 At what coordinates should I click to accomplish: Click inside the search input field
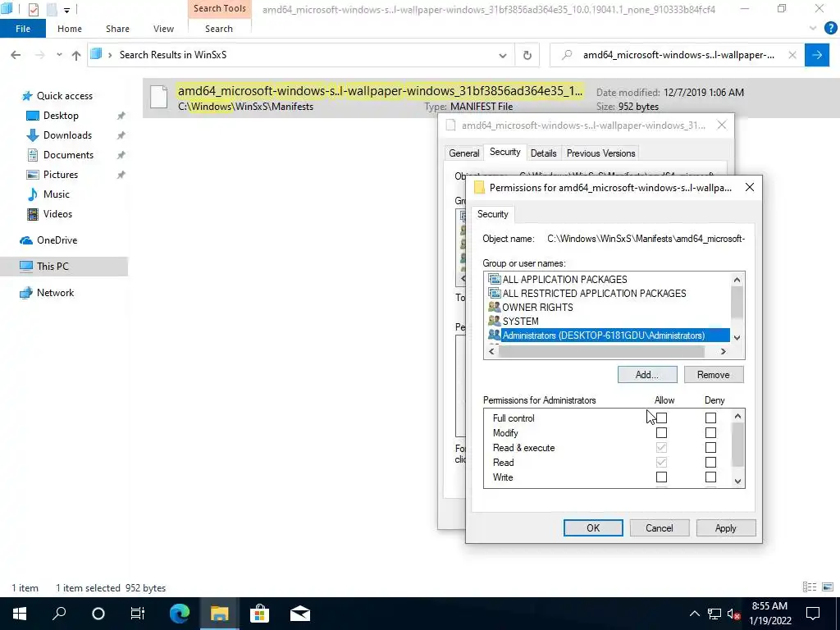pos(678,55)
